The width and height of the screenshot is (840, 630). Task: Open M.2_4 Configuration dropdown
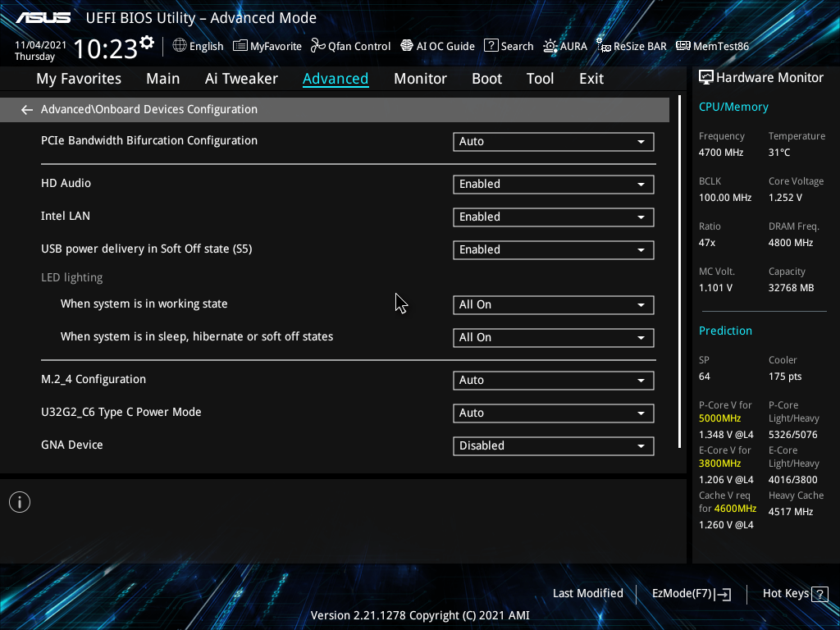(x=554, y=381)
